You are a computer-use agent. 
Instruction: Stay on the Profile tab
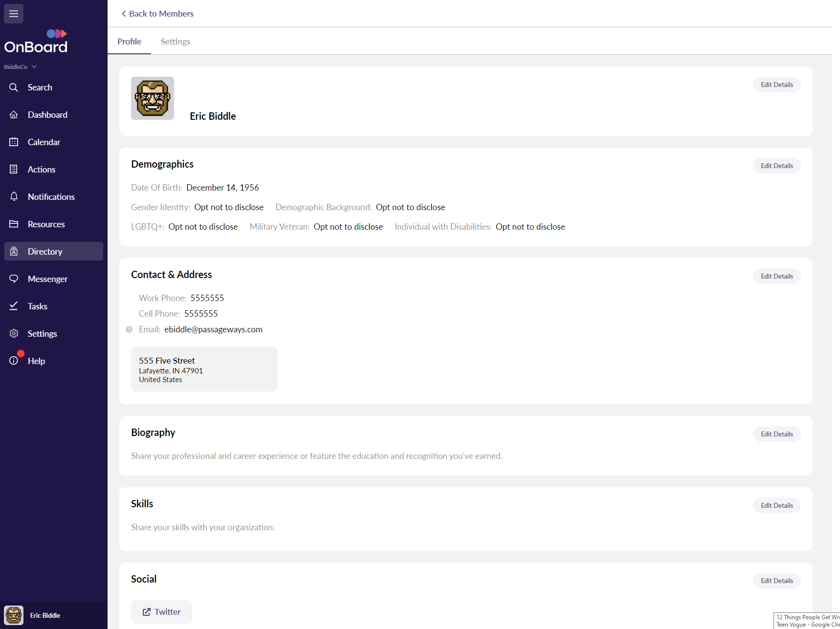pyautogui.click(x=129, y=41)
